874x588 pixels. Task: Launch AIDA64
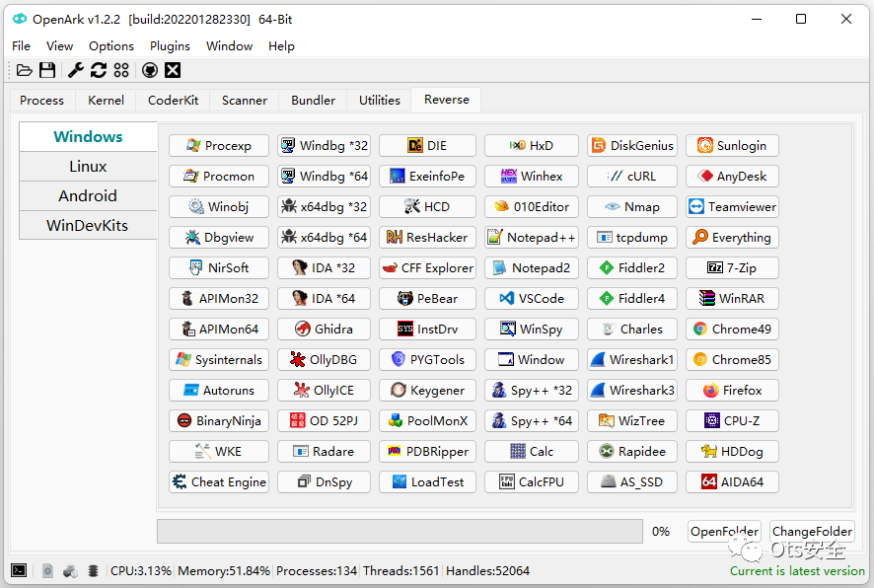tap(732, 481)
